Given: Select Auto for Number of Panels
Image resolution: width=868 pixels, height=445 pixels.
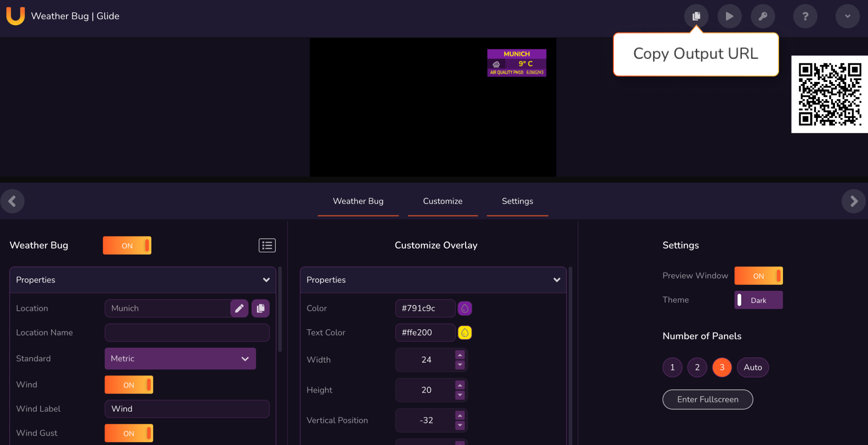Looking at the screenshot, I should tap(752, 367).
